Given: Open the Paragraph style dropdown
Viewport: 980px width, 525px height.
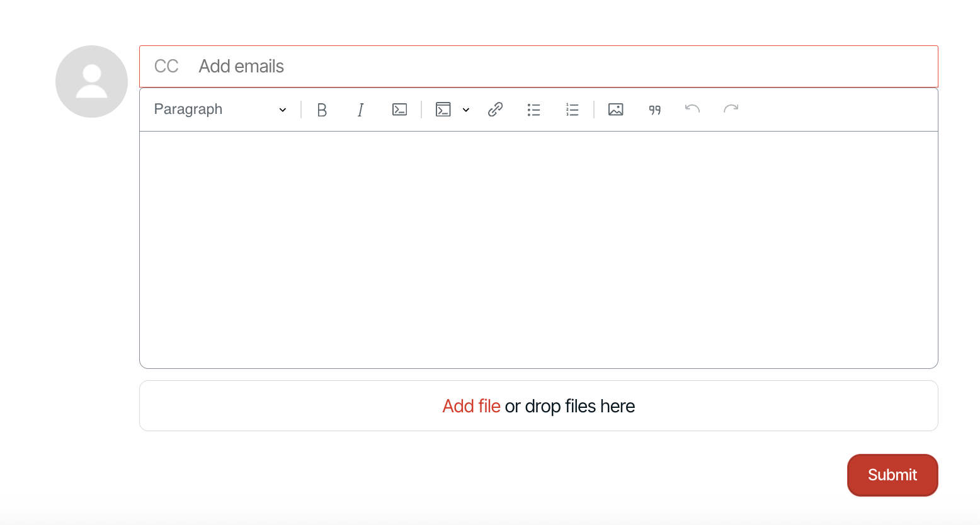Looking at the screenshot, I should 220,110.
